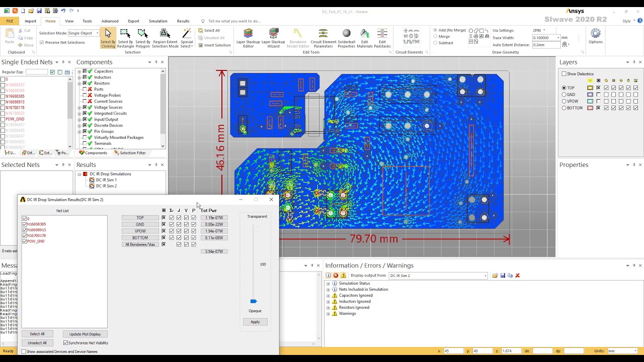Switch to the Simulation ribbon tab
The image size is (644, 362).
pos(158,21)
